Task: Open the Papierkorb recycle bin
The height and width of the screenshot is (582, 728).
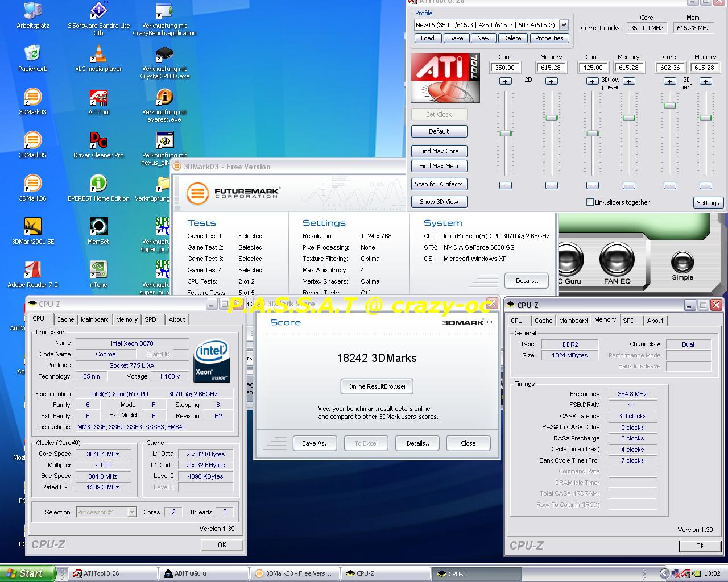Action: click(x=33, y=59)
